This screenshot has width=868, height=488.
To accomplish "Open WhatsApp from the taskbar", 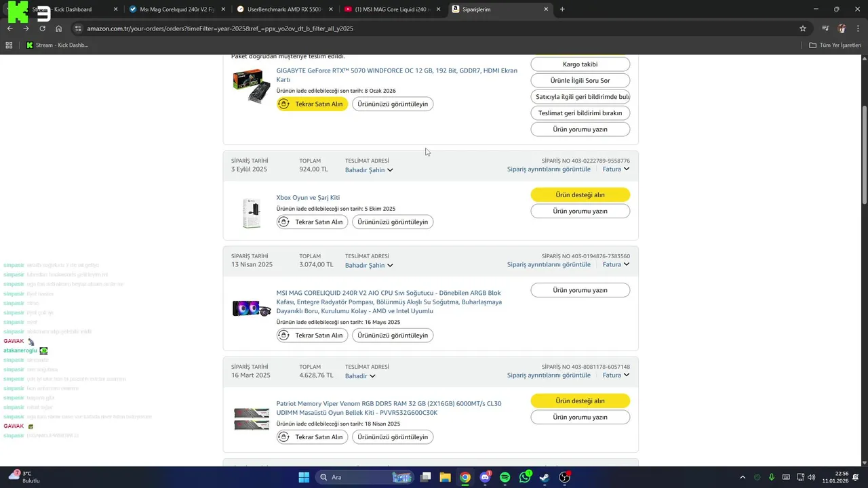I will tap(526, 477).
